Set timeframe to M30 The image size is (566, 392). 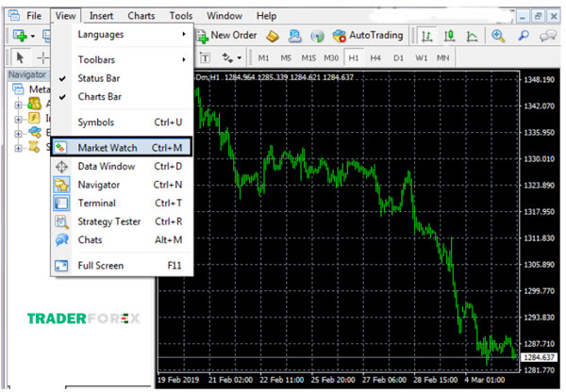(x=331, y=58)
